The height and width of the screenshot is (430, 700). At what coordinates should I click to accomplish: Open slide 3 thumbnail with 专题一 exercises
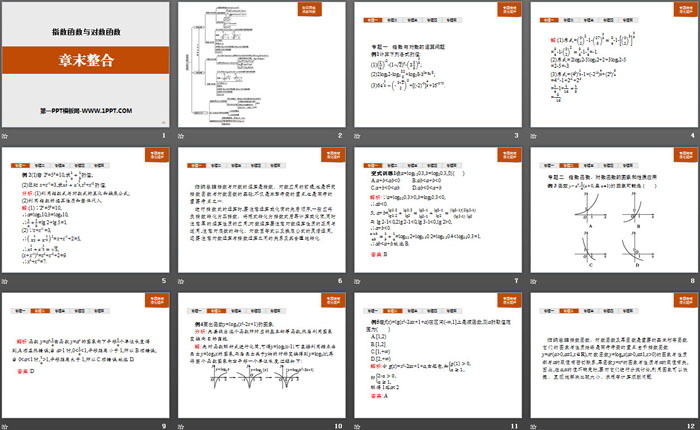[x=438, y=65]
